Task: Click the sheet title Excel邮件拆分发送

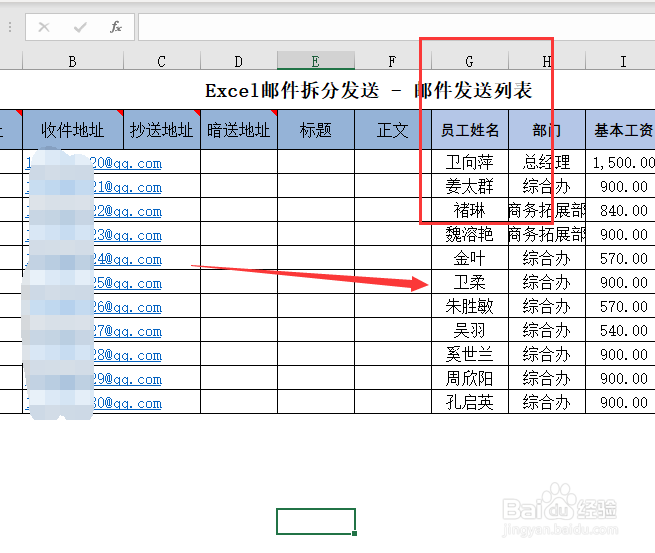Action: coord(292,91)
